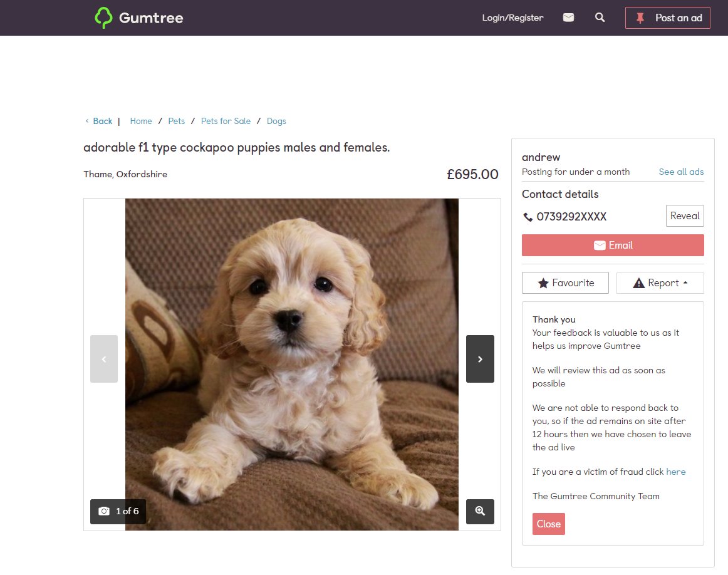This screenshot has width=728, height=575.
Task: Select the star icon to favourite the ad
Action: tap(543, 282)
